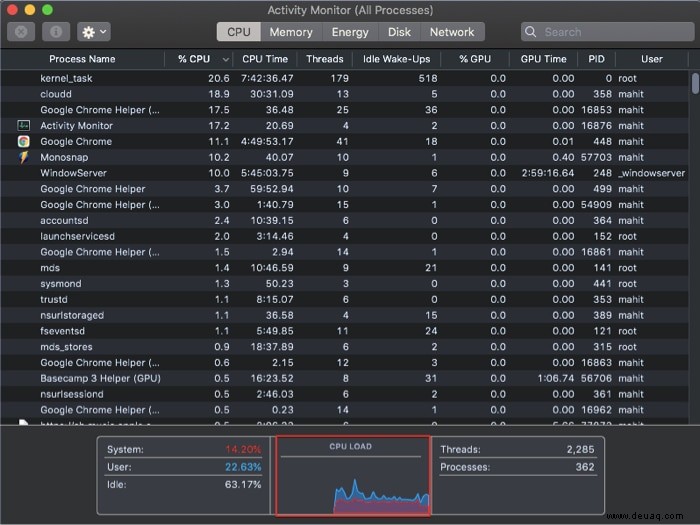Select the WindowServer process row
Viewport: 700px width, 525px height.
click(344, 173)
